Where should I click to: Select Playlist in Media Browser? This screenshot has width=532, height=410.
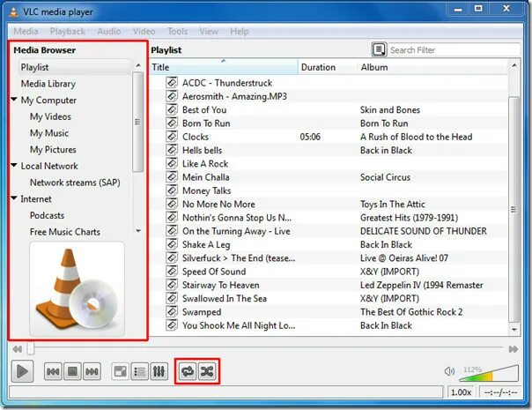click(74, 67)
